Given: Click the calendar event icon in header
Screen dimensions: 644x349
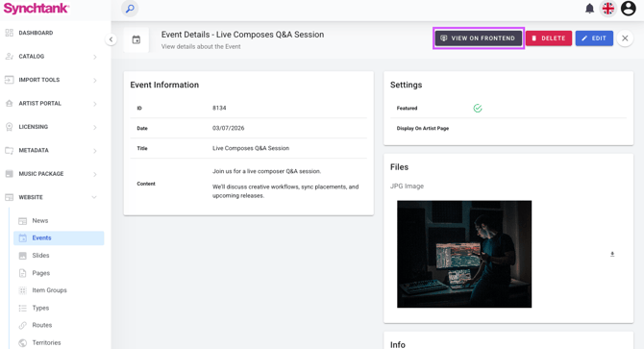Looking at the screenshot, I should click(x=136, y=39).
